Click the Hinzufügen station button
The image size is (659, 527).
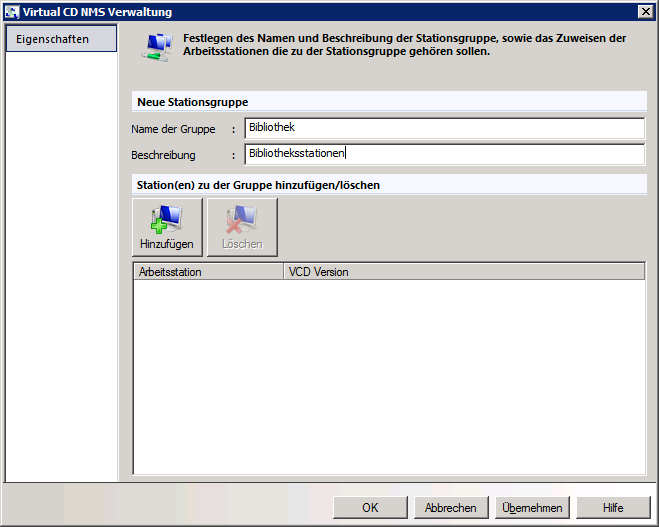point(167,227)
